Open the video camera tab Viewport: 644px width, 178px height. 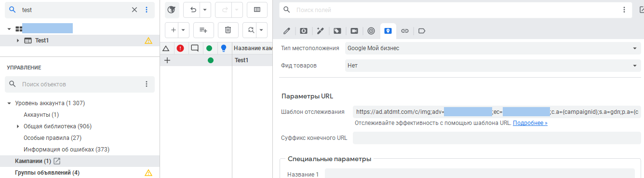click(x=354, y=31)
